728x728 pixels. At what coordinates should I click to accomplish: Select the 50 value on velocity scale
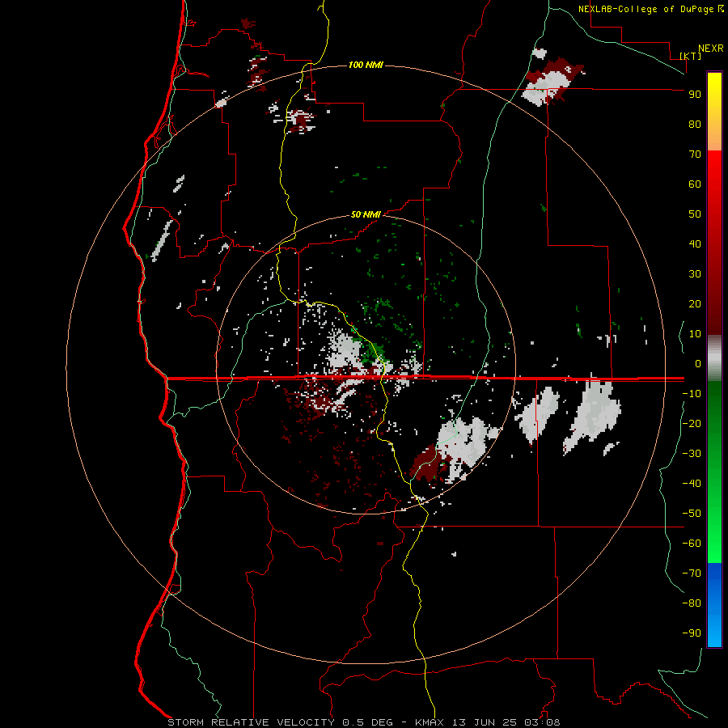[x=695, y=214]
